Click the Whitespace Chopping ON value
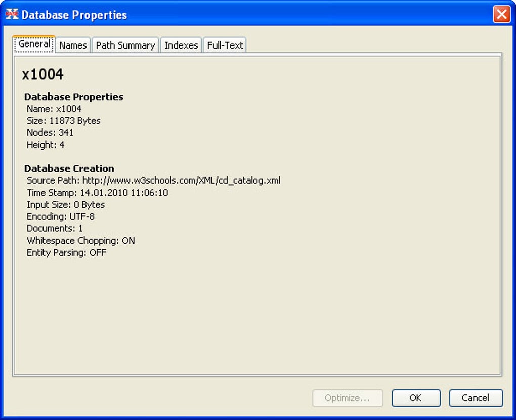The image size is (516, 420). click(80, 241)
